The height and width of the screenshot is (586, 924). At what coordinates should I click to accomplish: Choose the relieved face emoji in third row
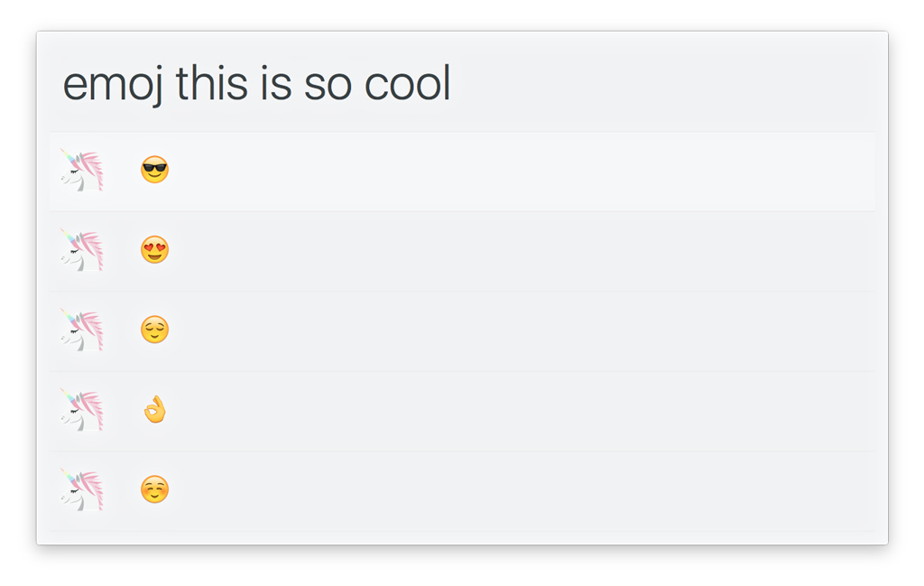pyautogui.click(x=154, y=330)
